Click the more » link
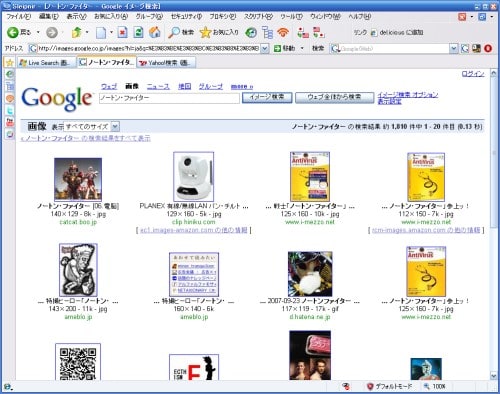Viewport: 500px width, 394px height. point(242,87)
